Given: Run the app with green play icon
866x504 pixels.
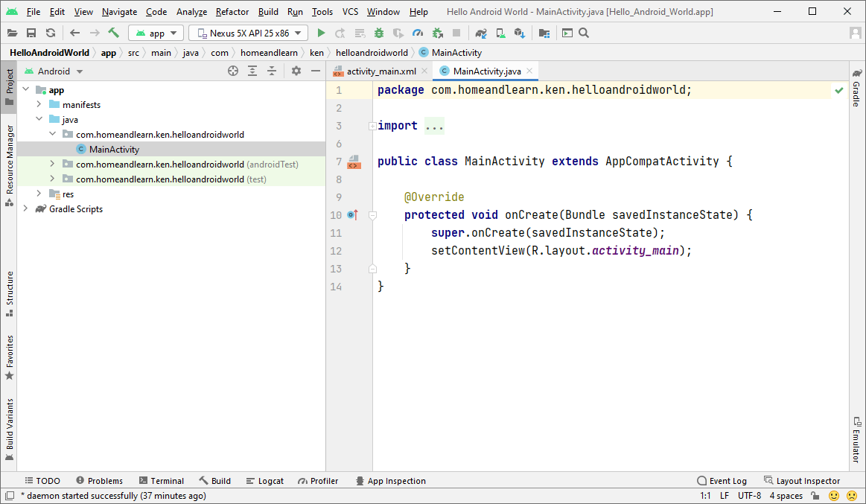Looking at the screenshot, I should click(x=321, y=33).
